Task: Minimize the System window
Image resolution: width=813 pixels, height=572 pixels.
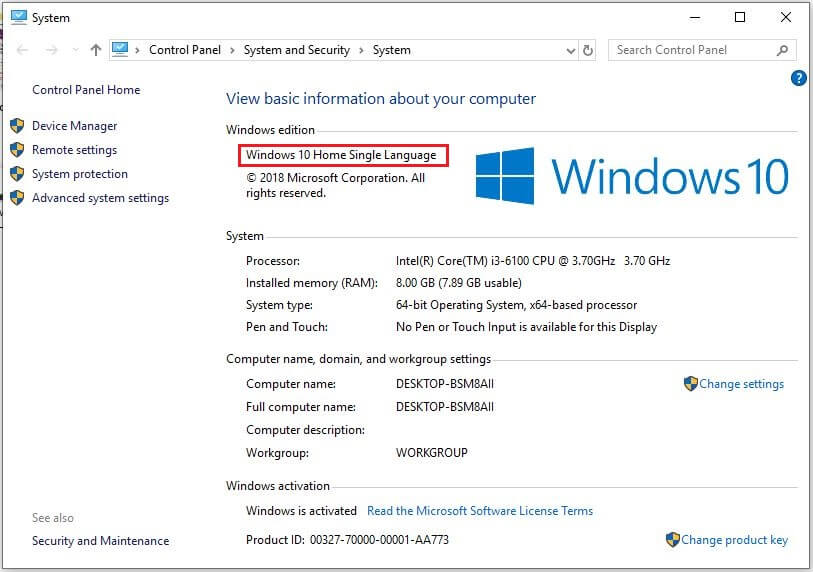Action: tap(695, 17)
